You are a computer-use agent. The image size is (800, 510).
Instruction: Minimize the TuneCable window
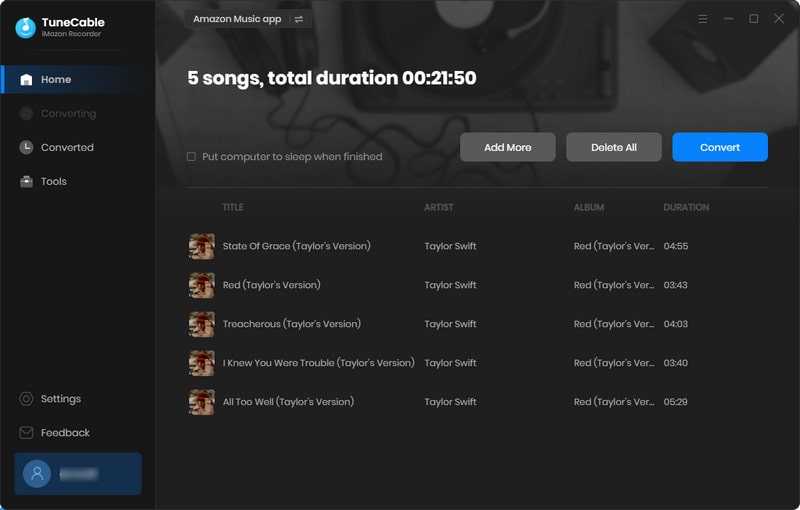click(x=728, y=19)
